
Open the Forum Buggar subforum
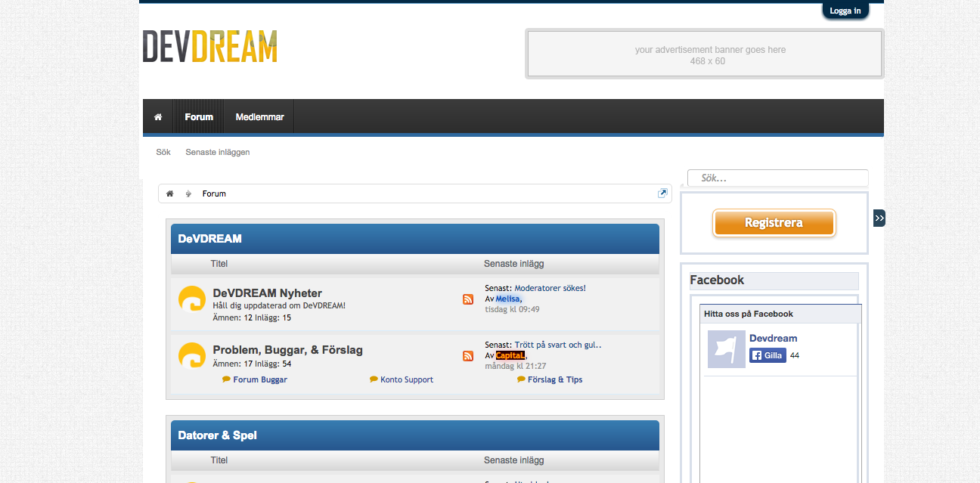tap(259, 379)
